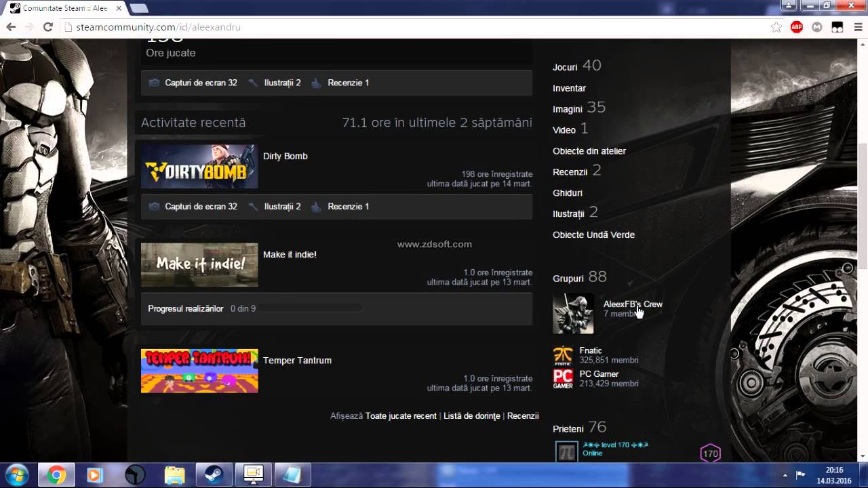Click the 213,429 membri text
This screenshot has width=868, height=488.
[609, 384]
